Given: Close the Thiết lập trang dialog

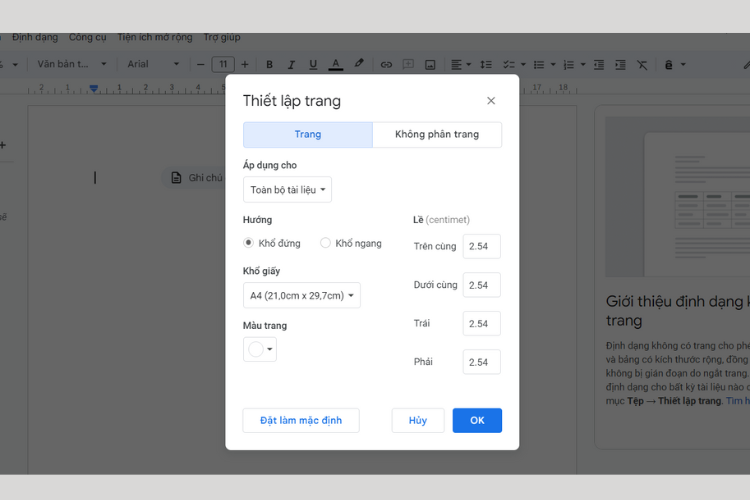Looking at the screenshot, I should (x=491, y=101).
